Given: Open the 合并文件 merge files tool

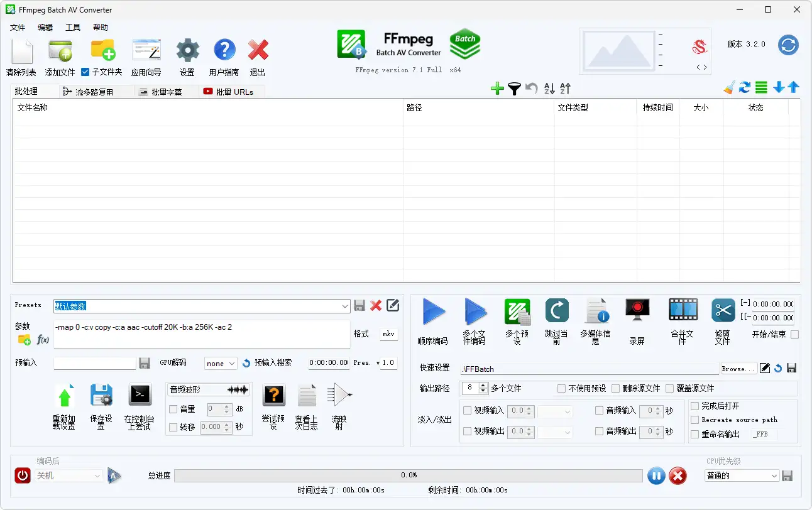Looking at the screenshot, I should click(x=683, y=311).
